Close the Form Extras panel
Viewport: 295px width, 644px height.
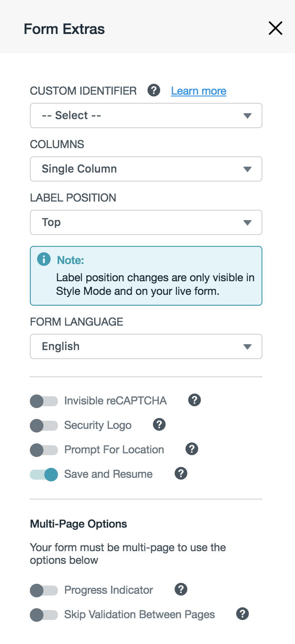click(275, 28)
